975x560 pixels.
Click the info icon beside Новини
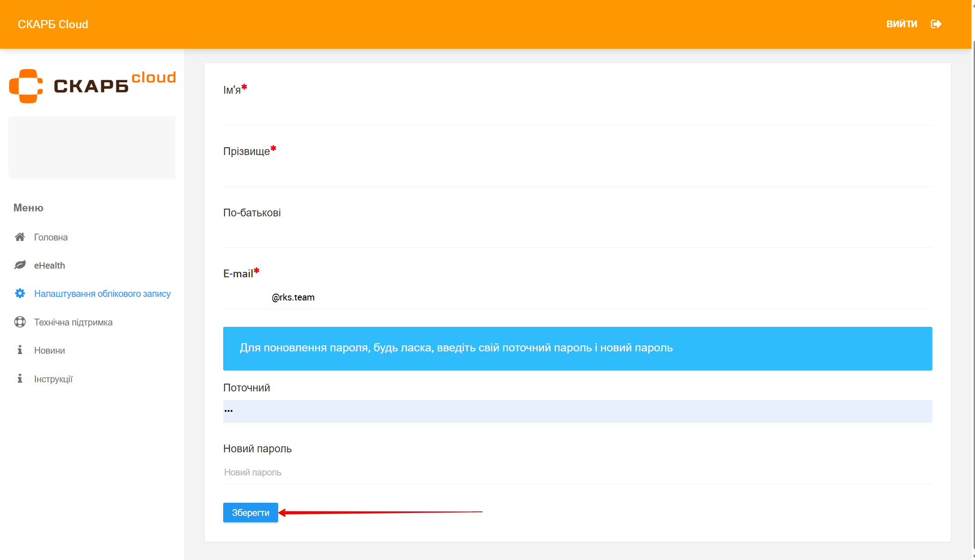(20, 350)
